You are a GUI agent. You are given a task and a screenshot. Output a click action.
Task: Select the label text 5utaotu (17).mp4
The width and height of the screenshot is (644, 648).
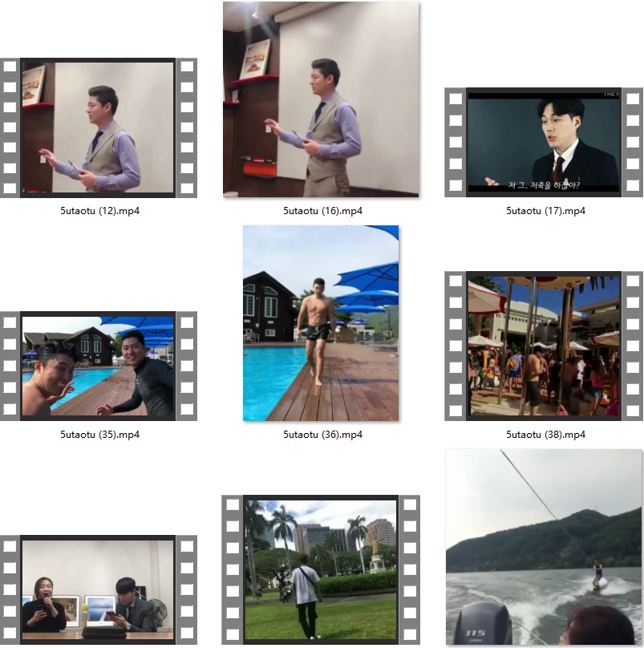pos(546,211)
